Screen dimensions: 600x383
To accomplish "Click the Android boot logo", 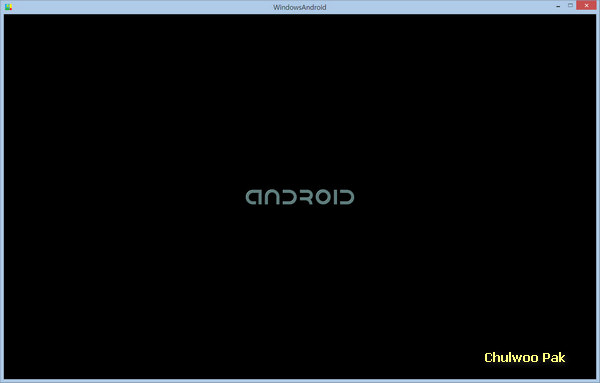I will (x=300, y=197).
